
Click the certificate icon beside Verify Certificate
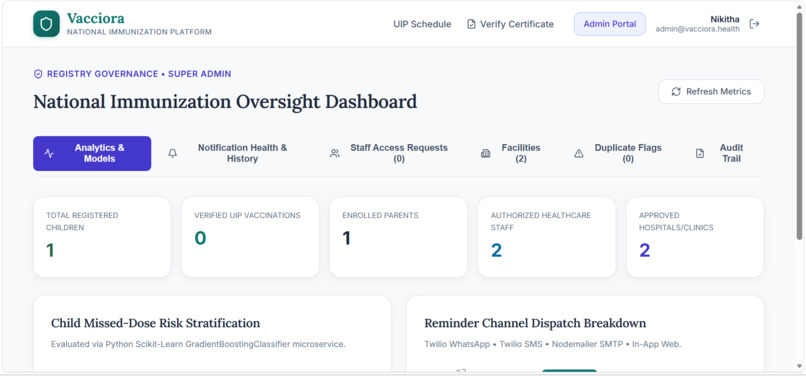click(x=471, y=24)
